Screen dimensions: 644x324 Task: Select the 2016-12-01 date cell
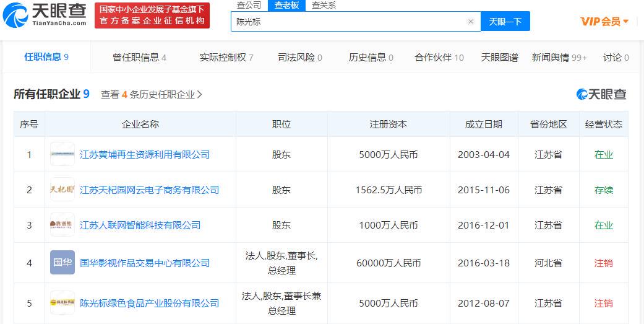tap(484, 225)
